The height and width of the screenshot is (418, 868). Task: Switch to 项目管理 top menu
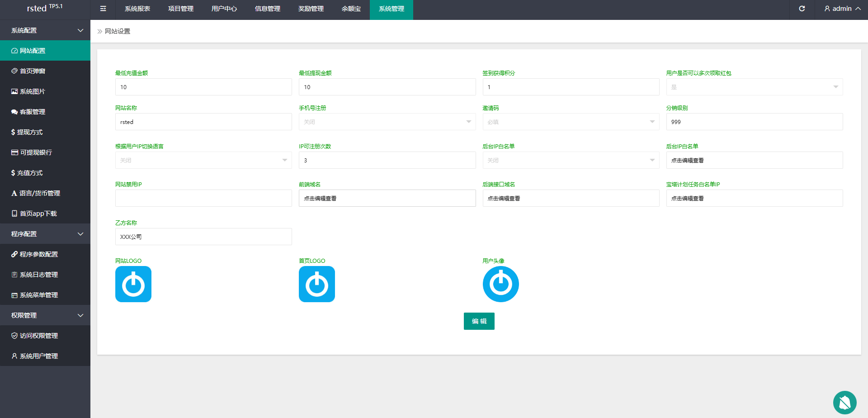[181, 9]
